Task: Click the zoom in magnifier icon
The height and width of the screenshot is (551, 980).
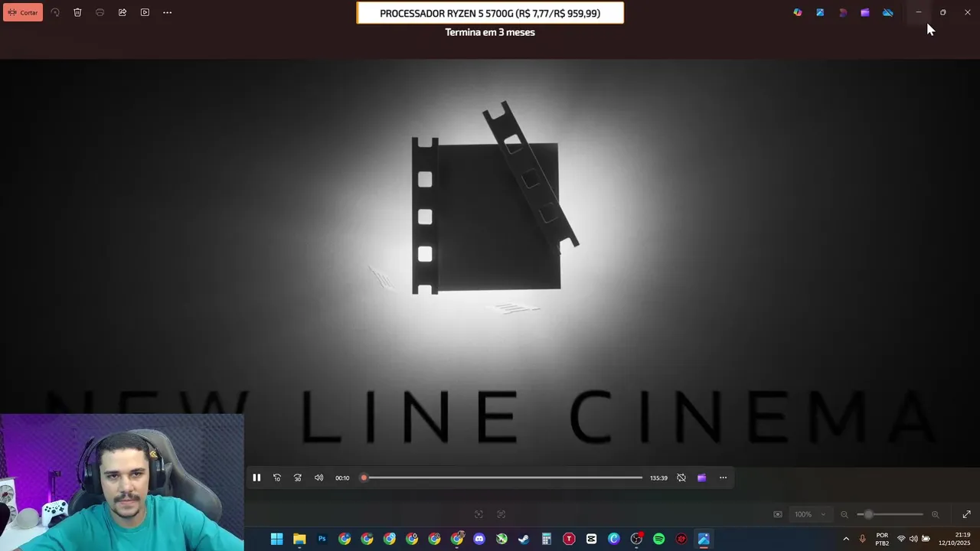Action: (x=935, y=514)
